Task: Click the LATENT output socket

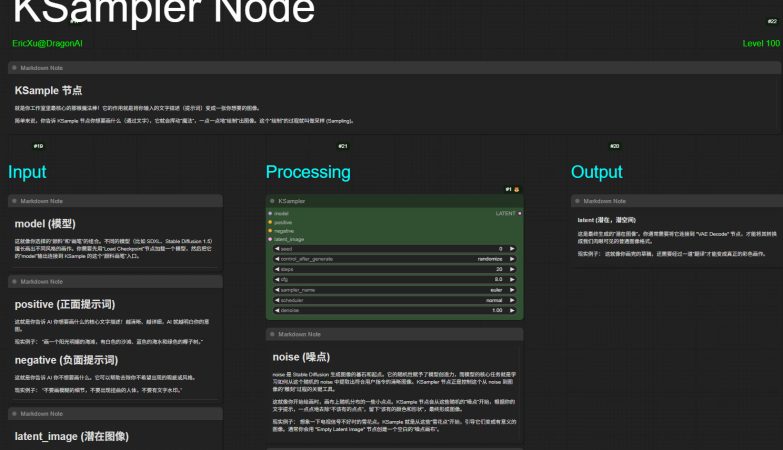Action: click(520, 213)
